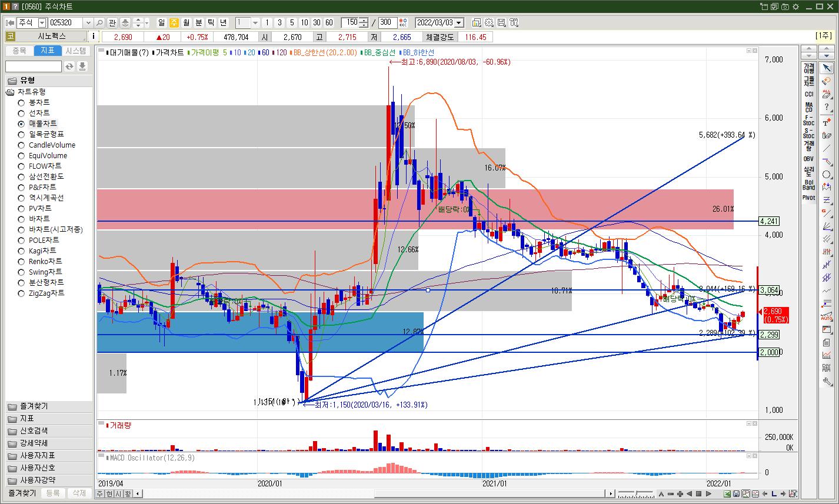Stop chart playback square button
Screen dimensions: 839x504
(x=699, y=493)
